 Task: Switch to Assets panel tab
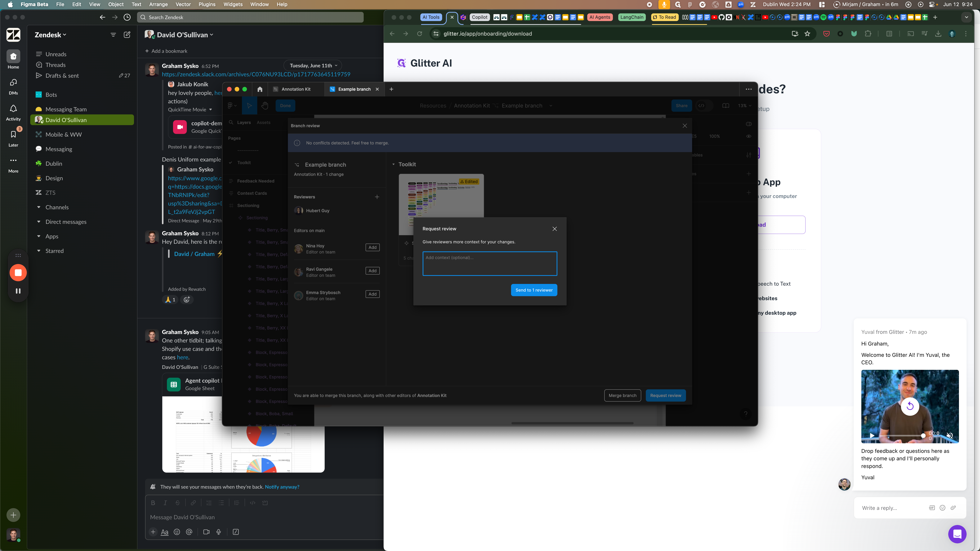263,122
